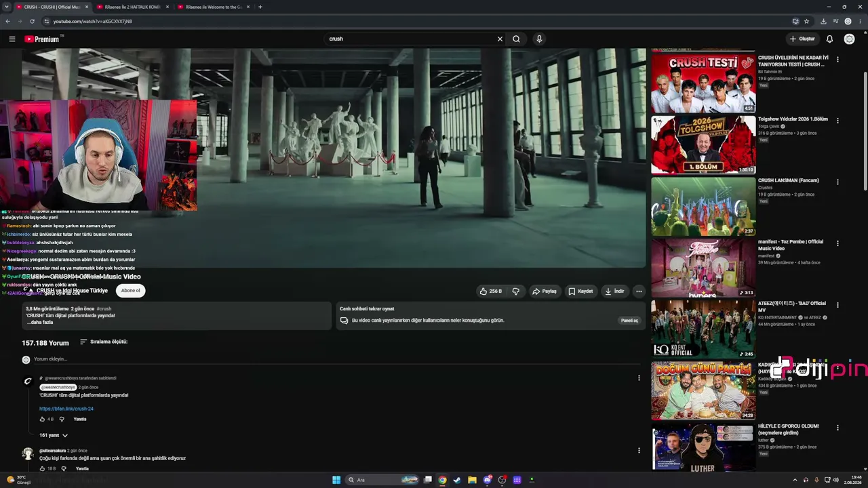Open the Tolga Çevik channel link
This screenshot has height=488, width=868.
[x=769, y=126]
